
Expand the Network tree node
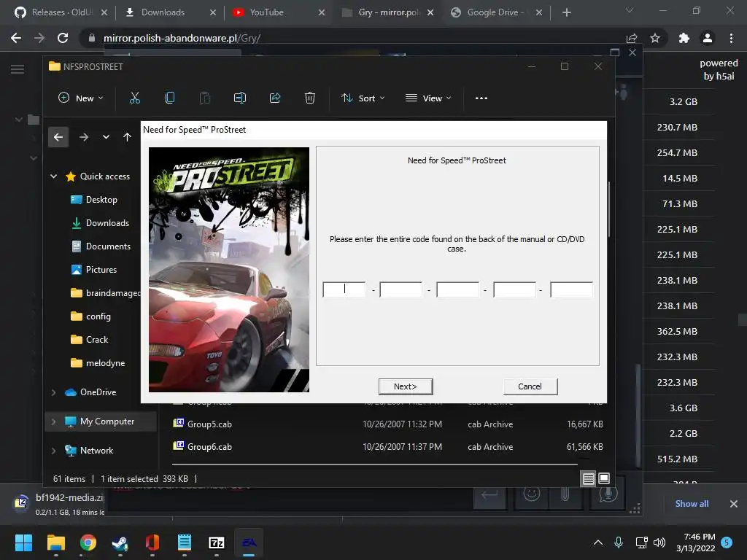coord(53,451)
